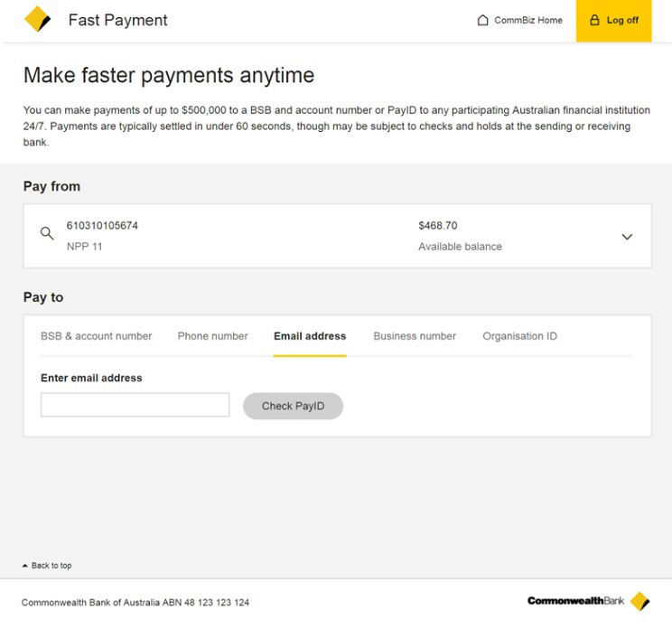Expand the Pay from account chevron
The image size is (672, 629).
[x=627, y=237]
